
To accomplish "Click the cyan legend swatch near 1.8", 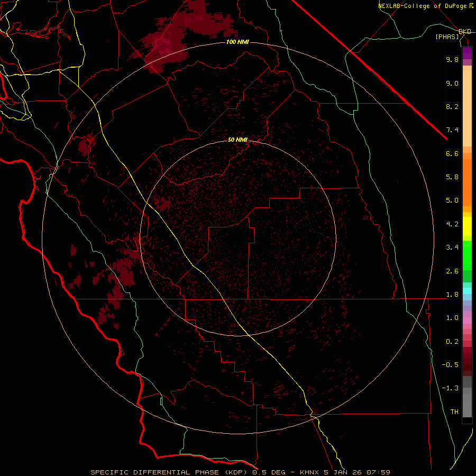I will tap(467, 290).
